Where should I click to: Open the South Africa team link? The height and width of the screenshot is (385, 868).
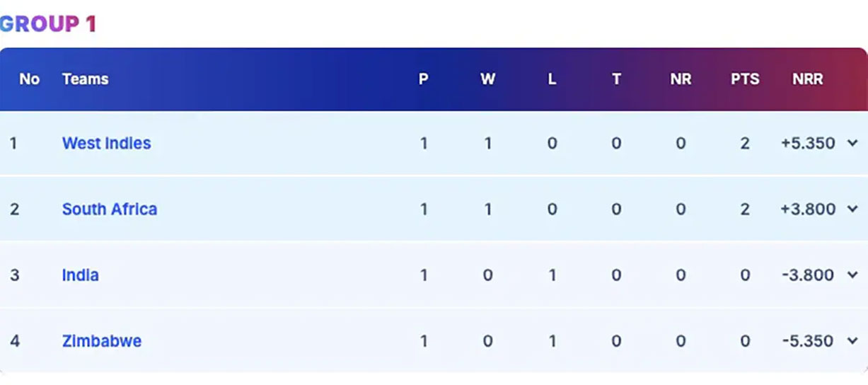[x=110, y=209]
